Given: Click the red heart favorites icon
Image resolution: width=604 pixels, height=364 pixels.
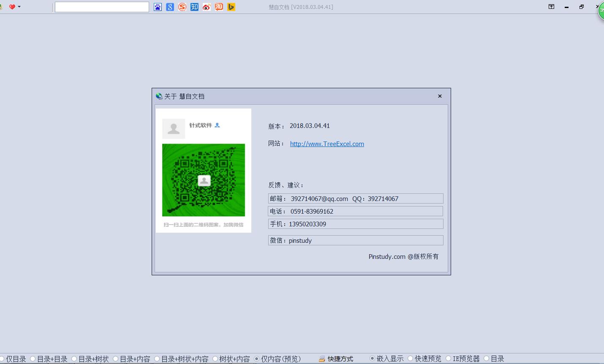Looking at the screenshot, I should 12,7.
